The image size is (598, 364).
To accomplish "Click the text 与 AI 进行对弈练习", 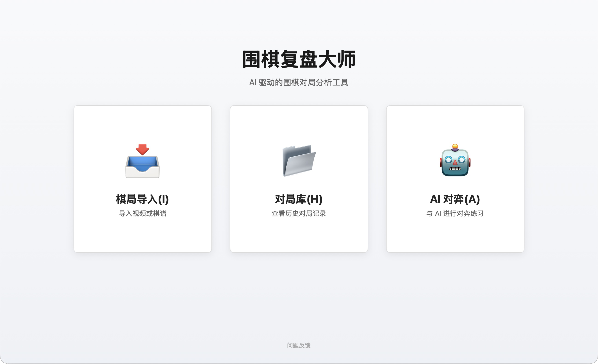I will pyautogui.click(x=455, y=213).
